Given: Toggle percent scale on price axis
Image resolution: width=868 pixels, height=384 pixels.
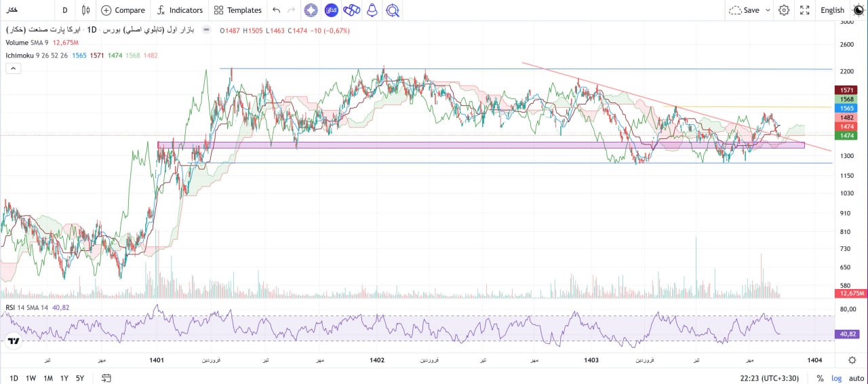Looking at the screenshot, I should click(820, 378).
